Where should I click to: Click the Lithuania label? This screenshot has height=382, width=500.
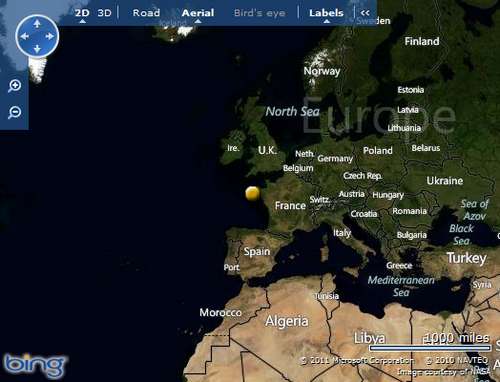point(404,128)
